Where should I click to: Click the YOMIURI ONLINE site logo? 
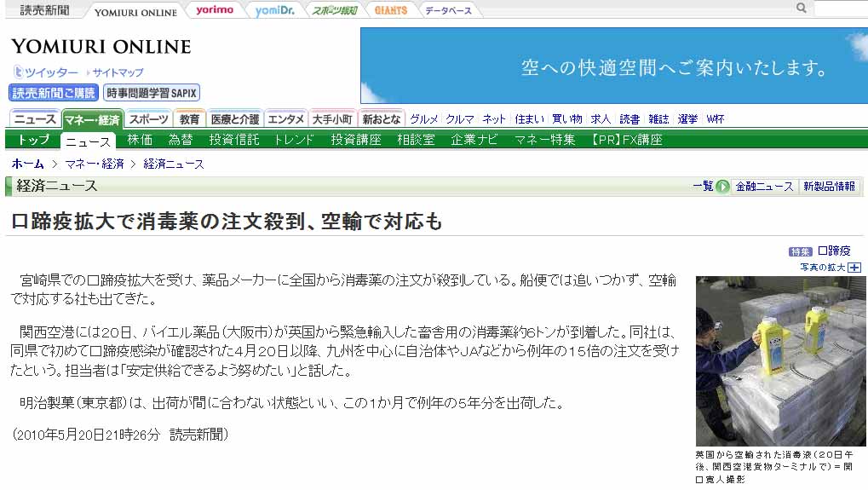[101, 47]
